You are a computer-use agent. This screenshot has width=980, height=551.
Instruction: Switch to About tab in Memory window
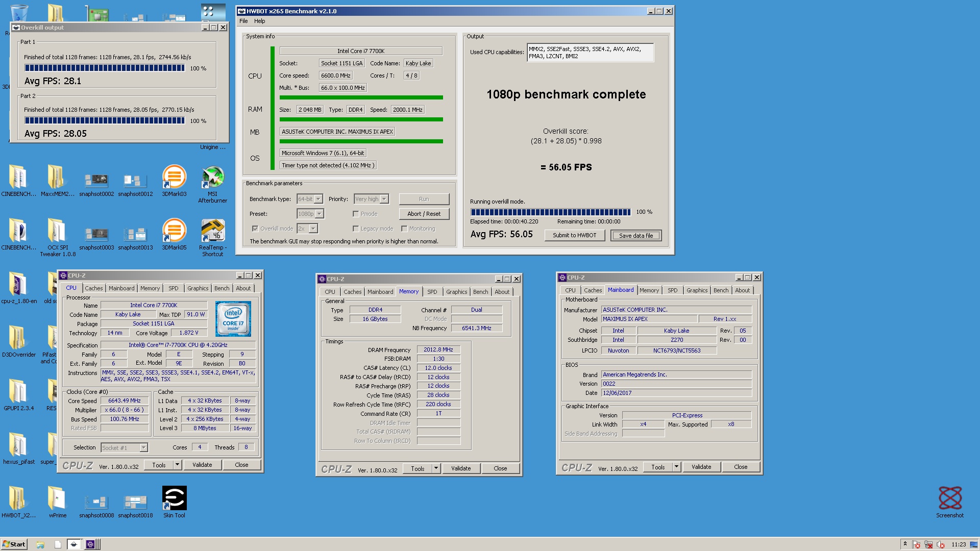[x=502, y=292]
